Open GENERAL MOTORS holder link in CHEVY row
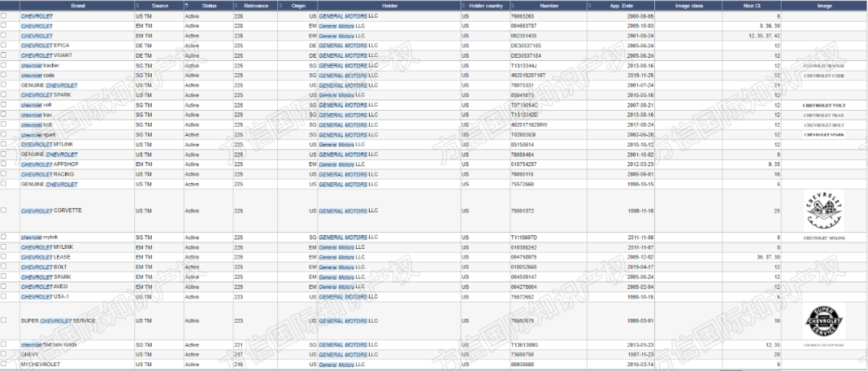Screen dimensions: 868x371 (348, 354)
